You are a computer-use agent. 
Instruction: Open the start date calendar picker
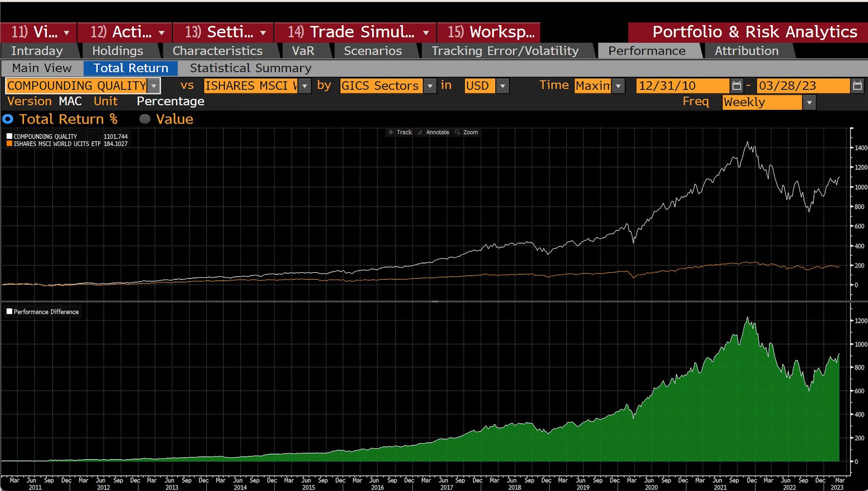737,86
